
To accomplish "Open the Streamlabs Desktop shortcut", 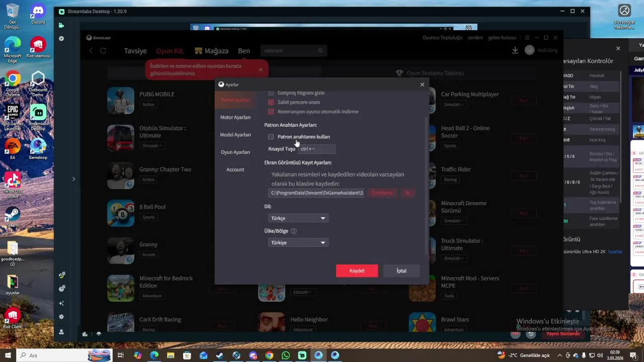I will (38, 117).
